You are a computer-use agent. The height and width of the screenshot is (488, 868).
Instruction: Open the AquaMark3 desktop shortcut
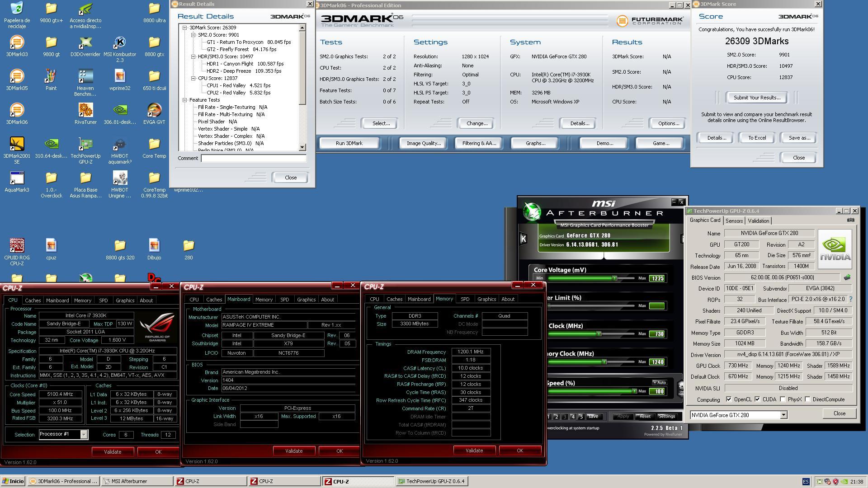pos(17,182)
